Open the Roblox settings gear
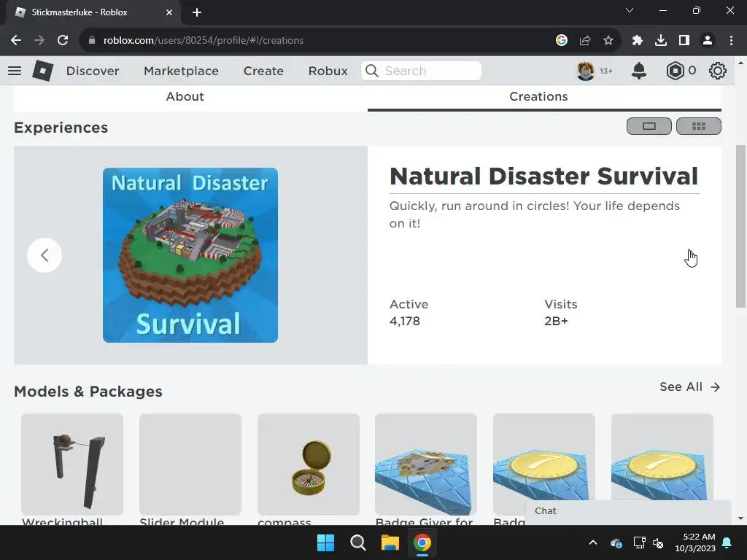Viewport: 747px width, 560px height. [717, 71]
